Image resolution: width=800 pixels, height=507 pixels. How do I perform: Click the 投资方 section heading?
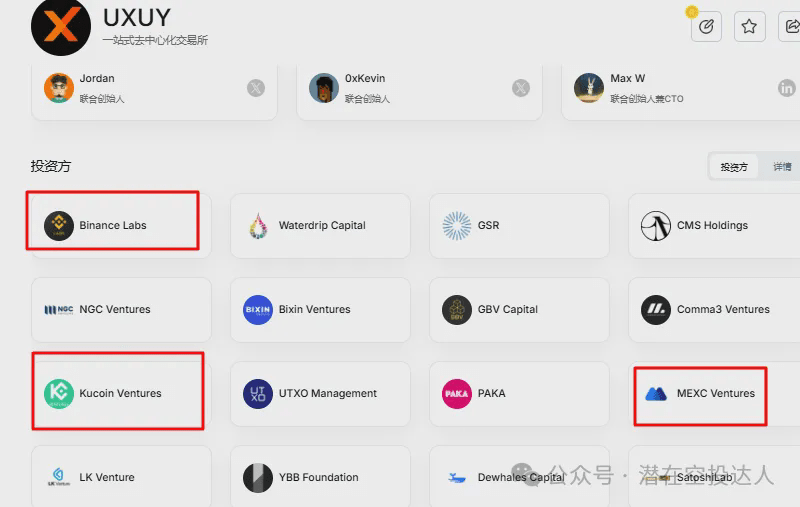[x=51, y=166]
